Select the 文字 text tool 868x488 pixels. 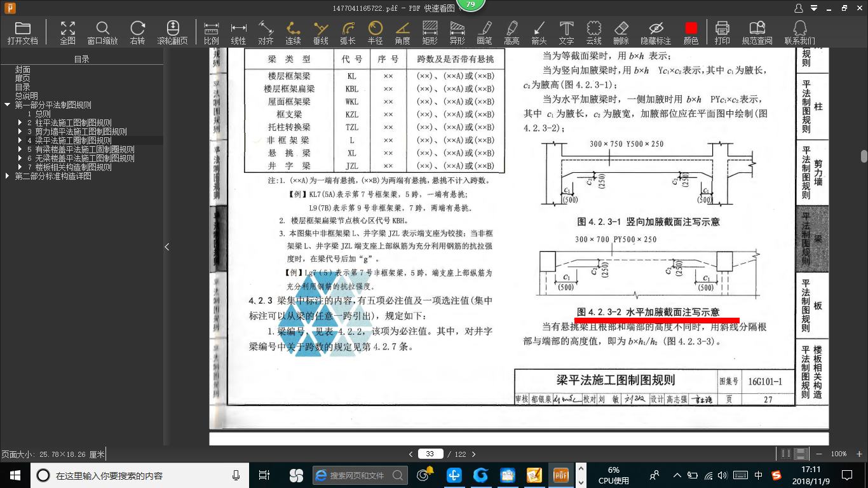[567, 32]
